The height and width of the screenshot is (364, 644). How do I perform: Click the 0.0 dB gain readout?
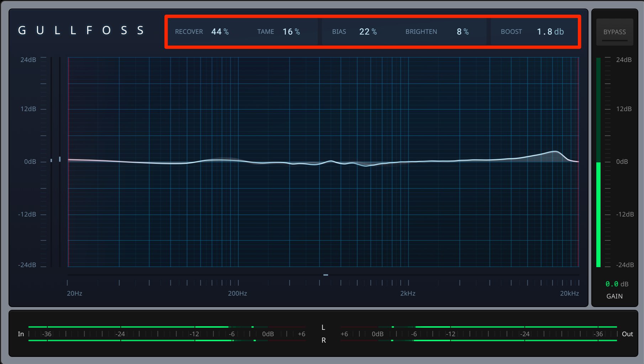point(617,284)
